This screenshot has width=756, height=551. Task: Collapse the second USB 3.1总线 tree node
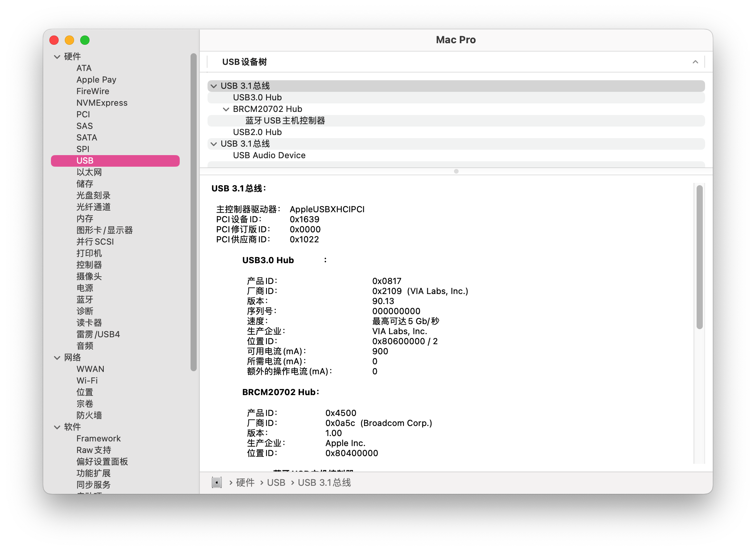click(x=214, y=144)
